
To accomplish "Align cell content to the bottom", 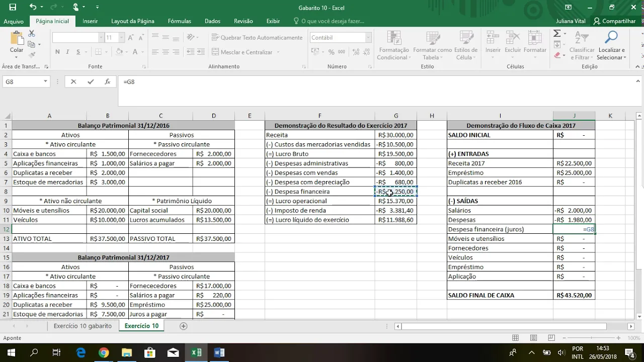I will [176, 37].
